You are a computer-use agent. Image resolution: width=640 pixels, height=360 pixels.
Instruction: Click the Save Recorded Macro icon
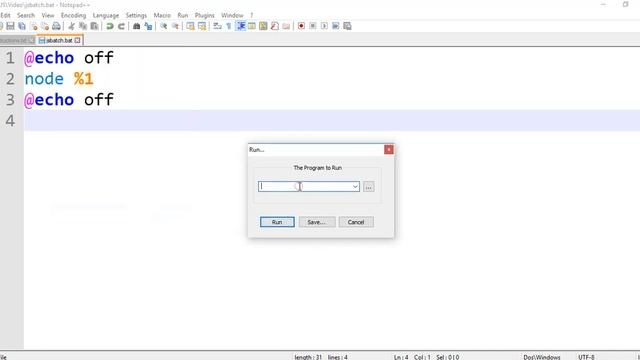347,26
